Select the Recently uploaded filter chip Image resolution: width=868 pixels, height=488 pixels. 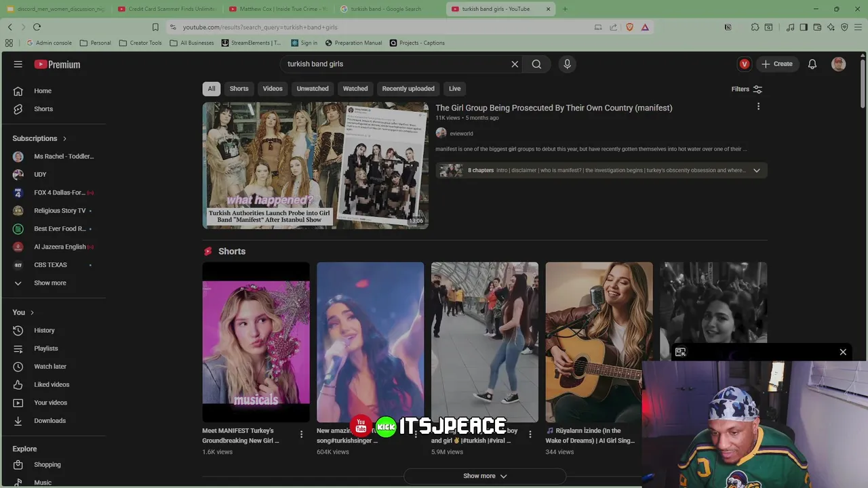pos(408,89)
